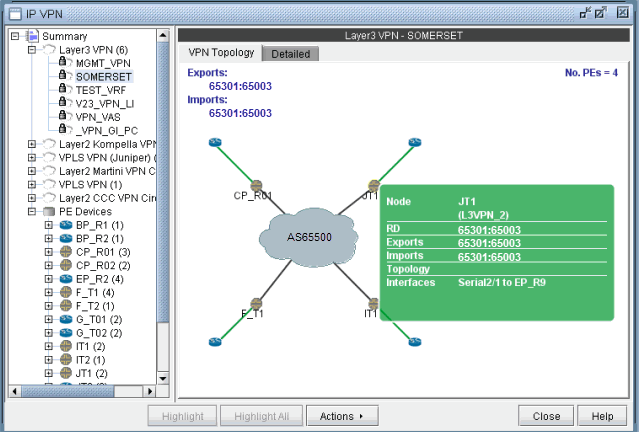The width and height of the screenshot is (639, 432).
Task: Select EP_R2 (4) in PE Devices
Action: [98, 280]
